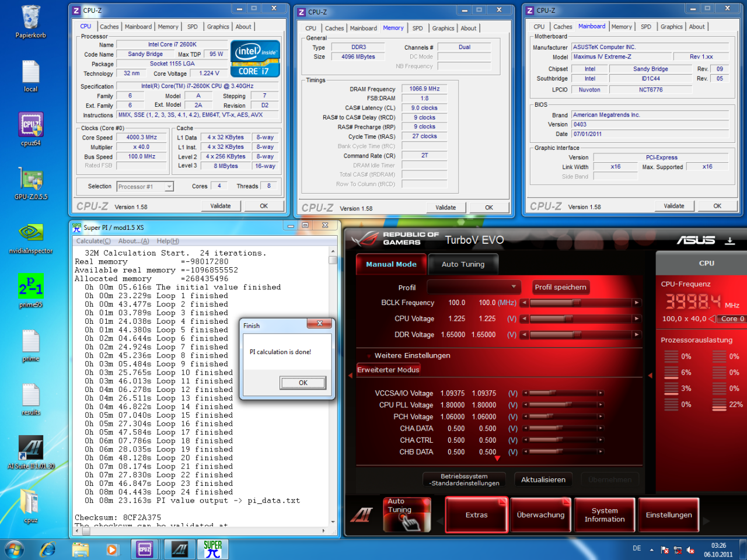Click the Aktualisieren button

[x=543, y=480]
